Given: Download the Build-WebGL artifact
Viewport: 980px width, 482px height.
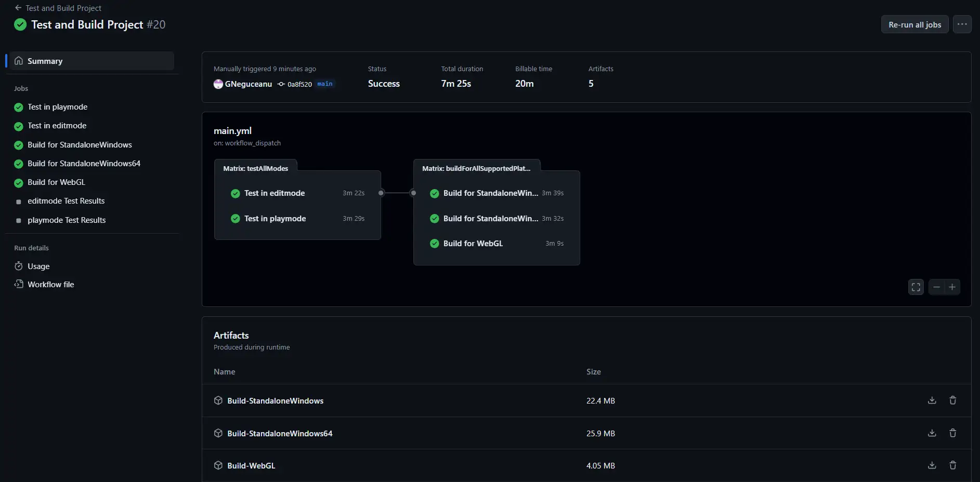Looking at the screenshot, I should [932, 465].
